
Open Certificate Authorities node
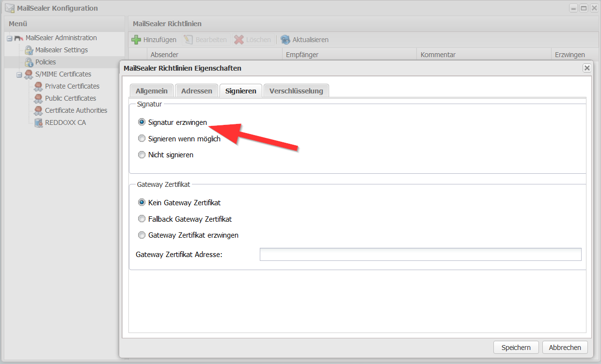pyautogui.click(x=76, y=110)
